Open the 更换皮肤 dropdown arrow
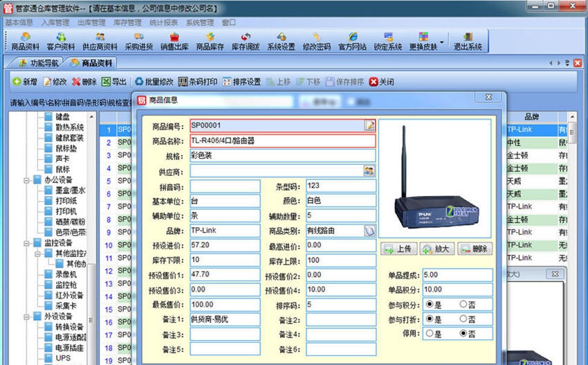Image resolution: width=588 pixels, height=365 pixels. tap(442, 42)
